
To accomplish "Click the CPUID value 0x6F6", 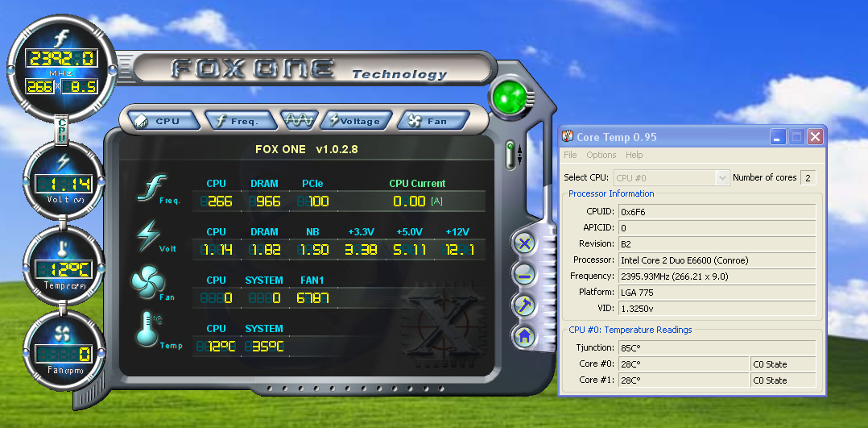I will [717, 211].
